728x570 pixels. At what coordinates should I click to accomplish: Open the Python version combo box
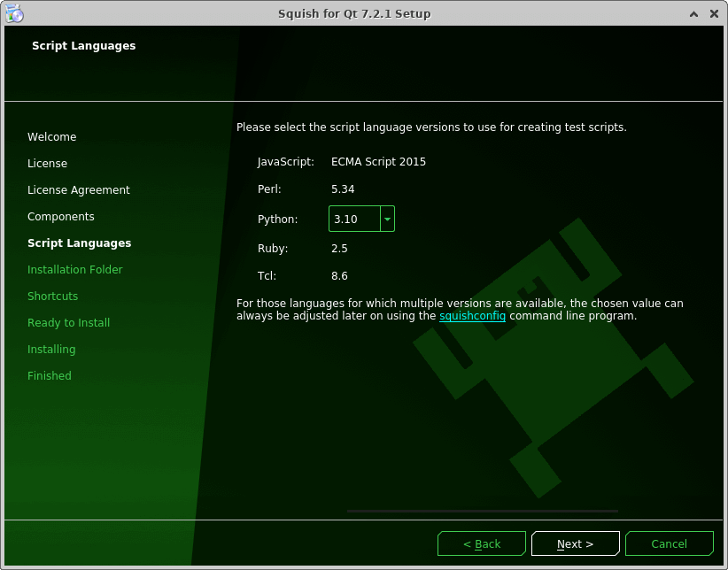pyautogui.click(x=354, y=219)
